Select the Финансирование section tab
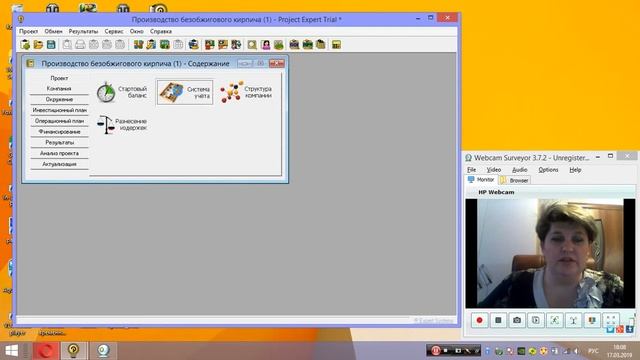The height and width of the screenshot is (360, 640). coord(59,132)
